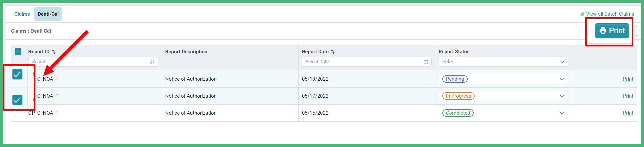Click the magnifier icon in Report ID search
The width and height of the screenshot is (644, 147).
[152, 62]
